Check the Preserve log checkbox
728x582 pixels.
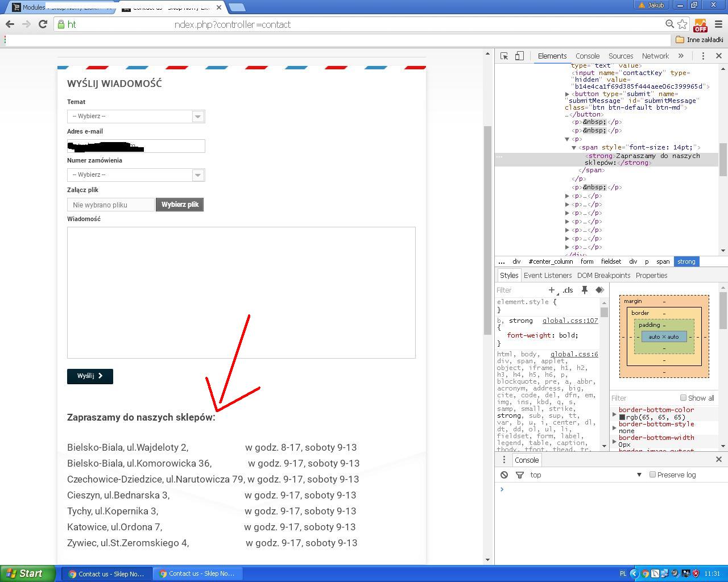[652, 474]
